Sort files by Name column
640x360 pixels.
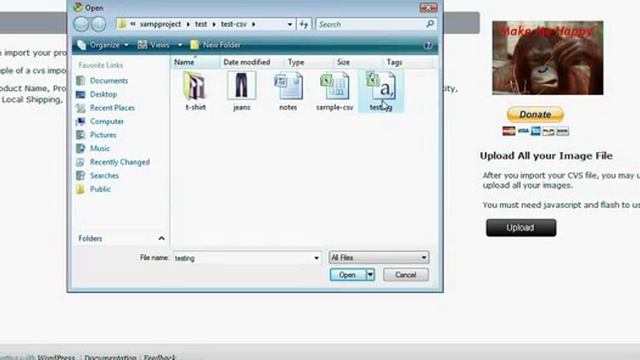[x=195, y=62]
